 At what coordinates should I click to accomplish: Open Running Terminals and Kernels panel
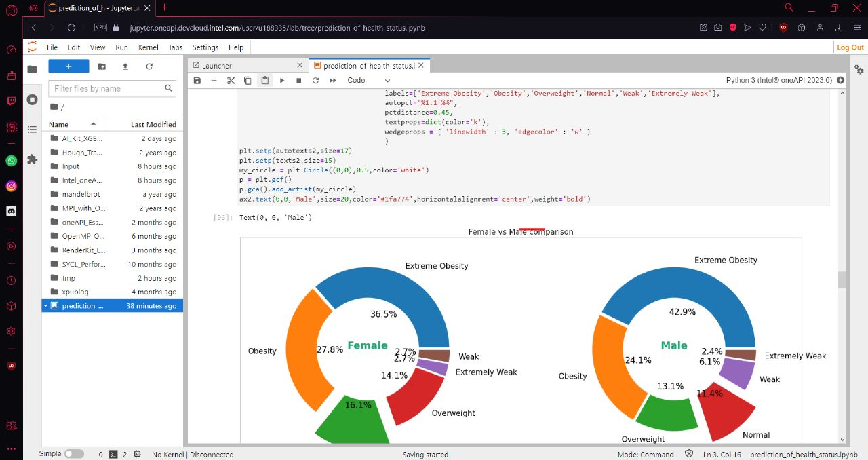point(32,100)
